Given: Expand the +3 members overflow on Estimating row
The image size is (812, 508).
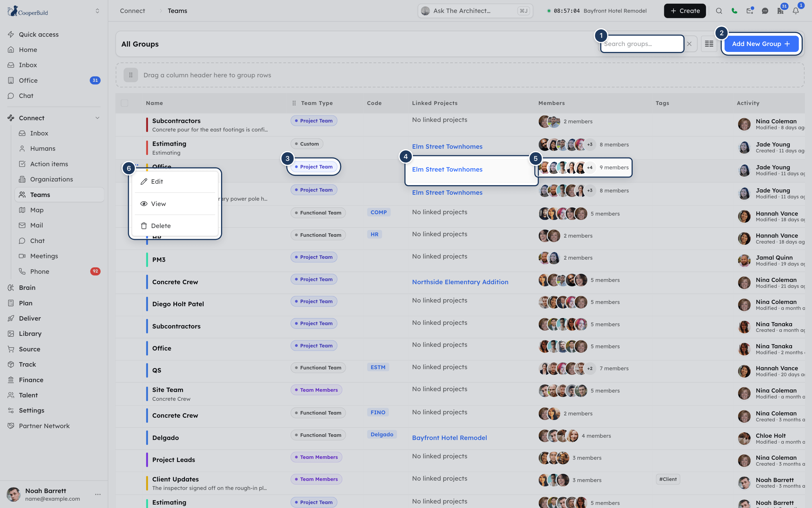Looking at the screenshot, I should [590, 144].
